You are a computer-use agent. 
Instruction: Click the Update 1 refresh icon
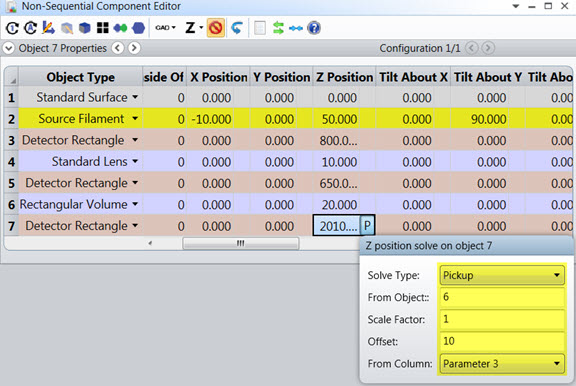coord(12,28)
